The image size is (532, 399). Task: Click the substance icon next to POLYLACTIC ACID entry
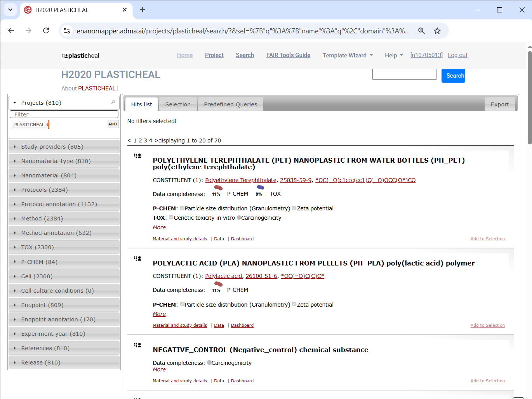[137, 258]
